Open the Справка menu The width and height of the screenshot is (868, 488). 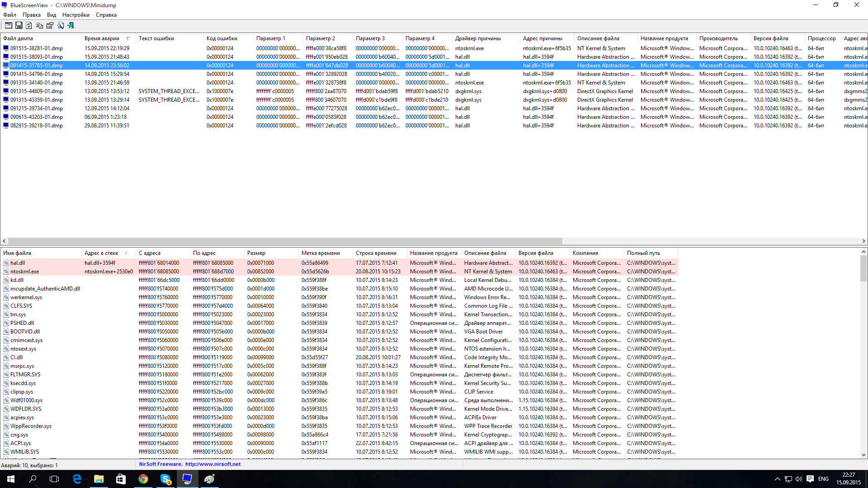[106, 15]
